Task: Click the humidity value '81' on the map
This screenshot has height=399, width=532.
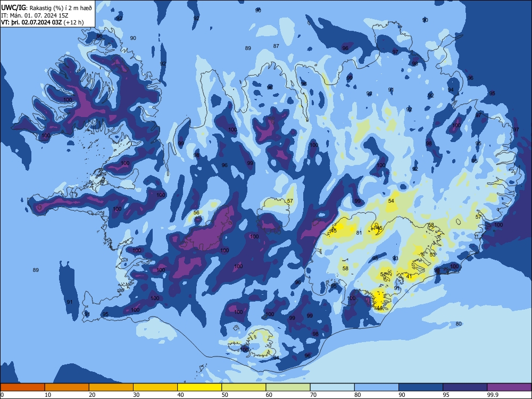Action: pos(359,233)
